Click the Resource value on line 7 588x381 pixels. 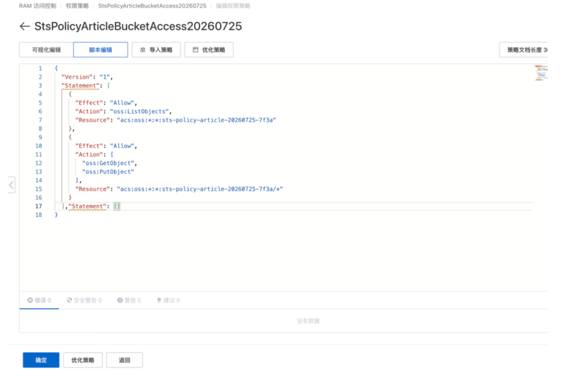coord(196,120)
